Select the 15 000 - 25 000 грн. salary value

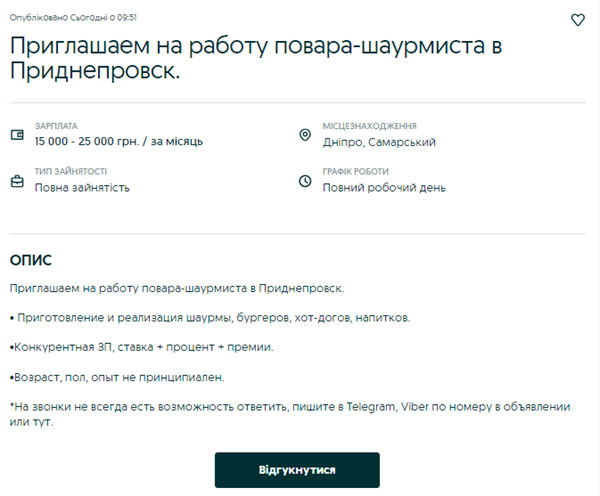[x=118, y=142]
